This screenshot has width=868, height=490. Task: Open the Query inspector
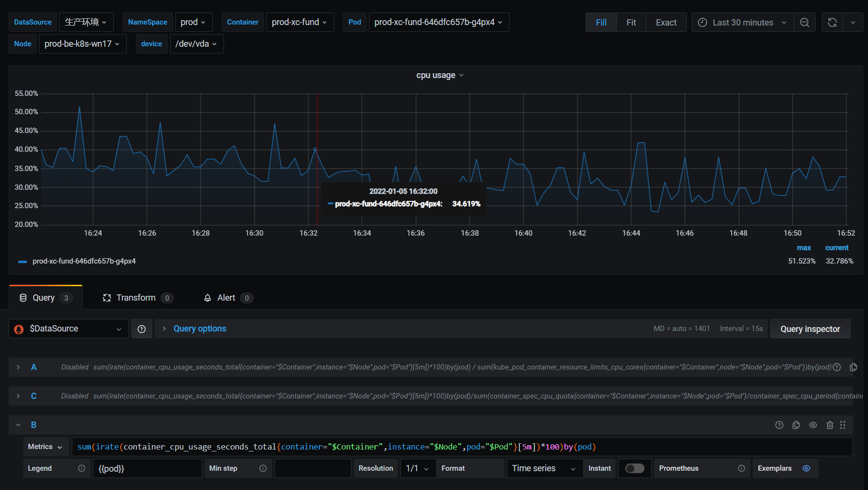pos(810,329)
